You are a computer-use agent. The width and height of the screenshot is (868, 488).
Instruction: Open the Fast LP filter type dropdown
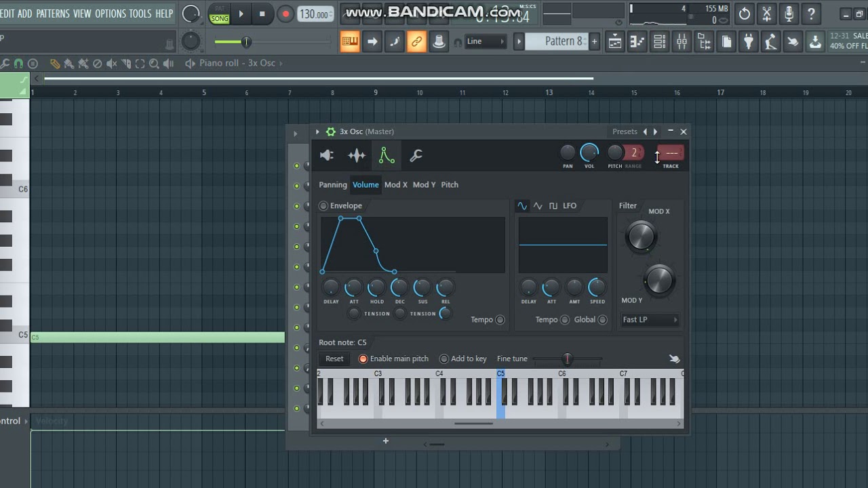(x=650, y=320)
